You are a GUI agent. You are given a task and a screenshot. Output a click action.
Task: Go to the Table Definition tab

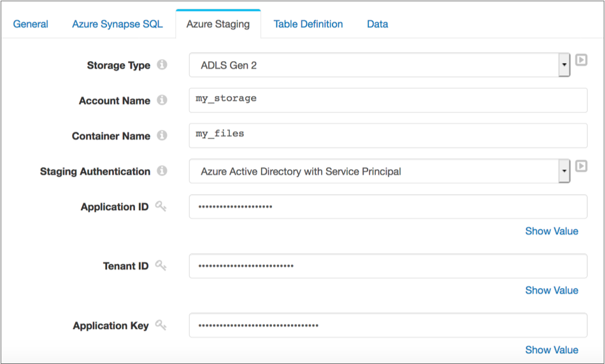coord(308,24)
